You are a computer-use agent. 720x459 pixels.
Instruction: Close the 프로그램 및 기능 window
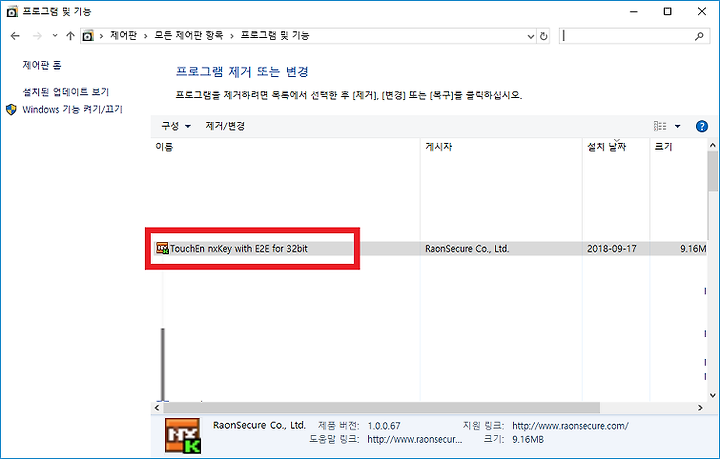click(x=702, y=11)
